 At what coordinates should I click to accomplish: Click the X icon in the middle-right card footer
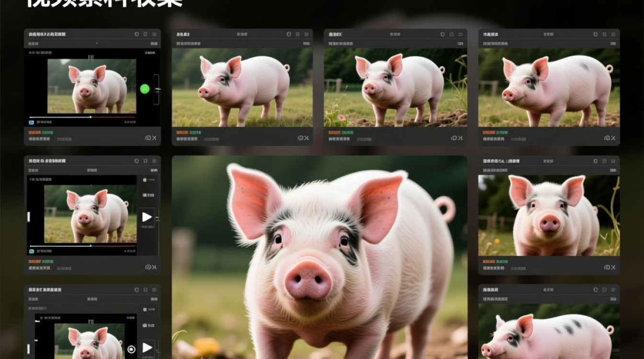click(613, 267)
